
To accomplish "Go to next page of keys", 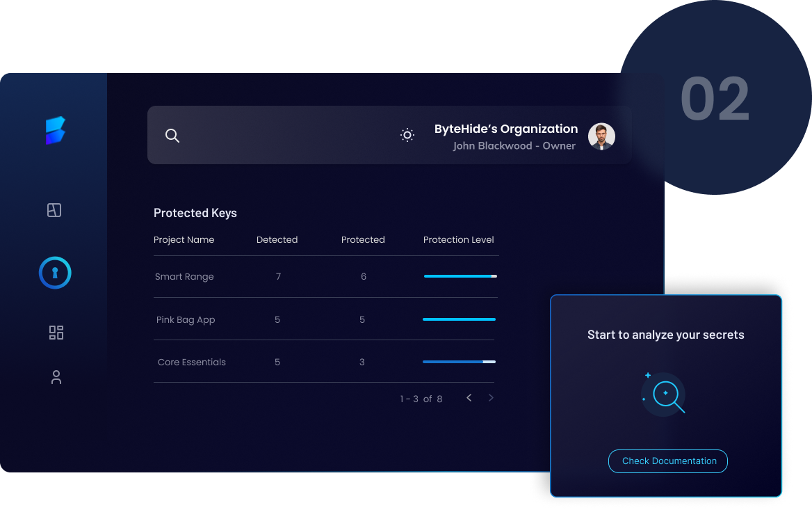I will [x=491, y=398].
